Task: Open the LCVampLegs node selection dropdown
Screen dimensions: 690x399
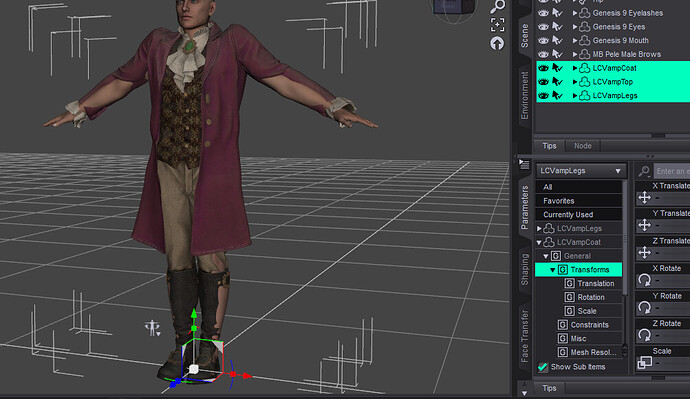Action: [581, 171]
